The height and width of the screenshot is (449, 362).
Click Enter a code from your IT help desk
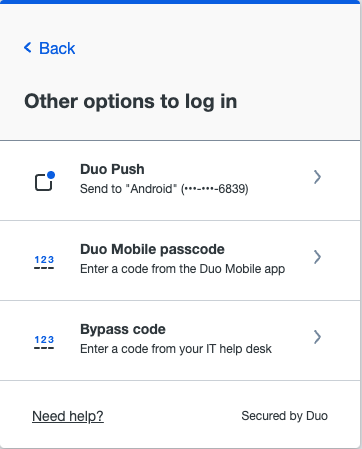(176, 349)
